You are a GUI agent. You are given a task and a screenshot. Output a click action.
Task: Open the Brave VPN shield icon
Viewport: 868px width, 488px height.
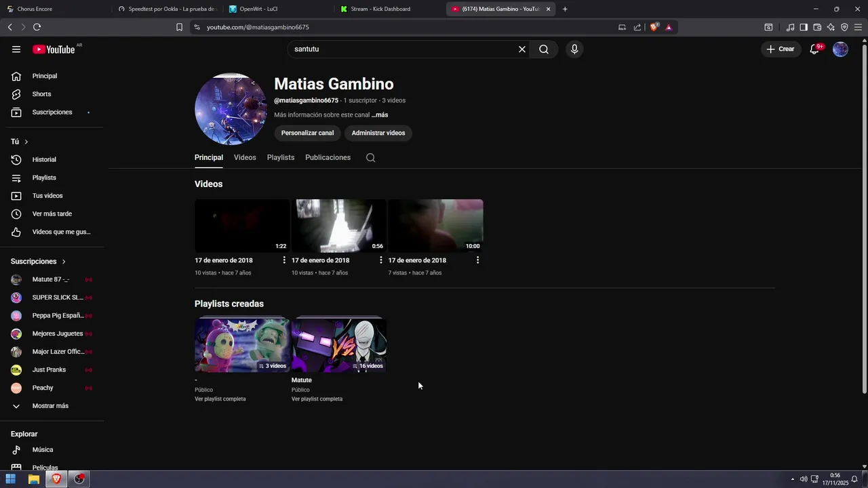[x=844, y=27]
